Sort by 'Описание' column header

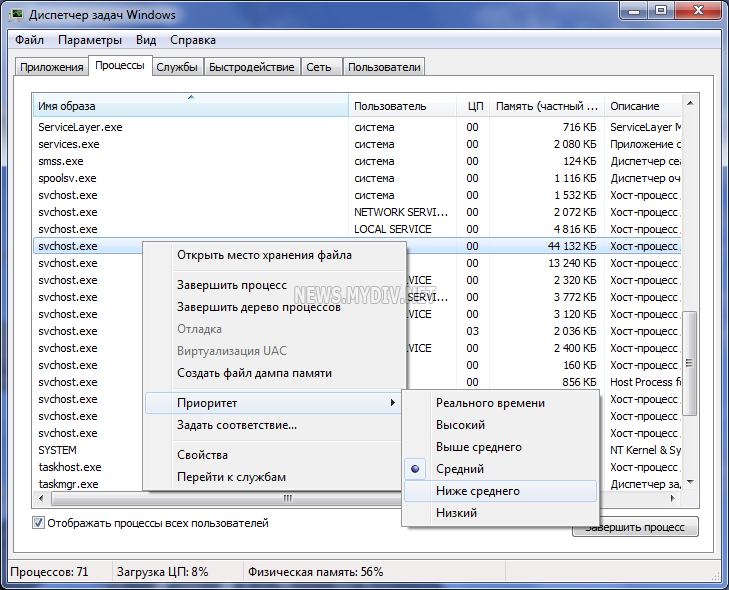(643, 106)
